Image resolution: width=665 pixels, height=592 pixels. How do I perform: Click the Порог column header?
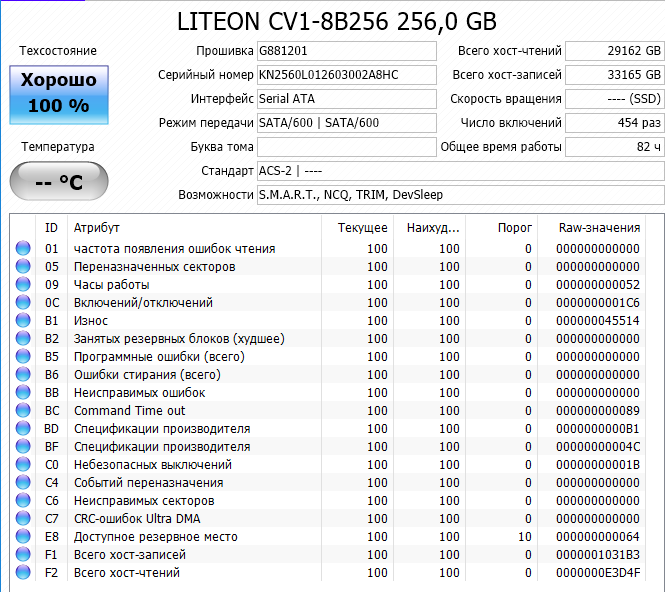click(x=502, y=228)
